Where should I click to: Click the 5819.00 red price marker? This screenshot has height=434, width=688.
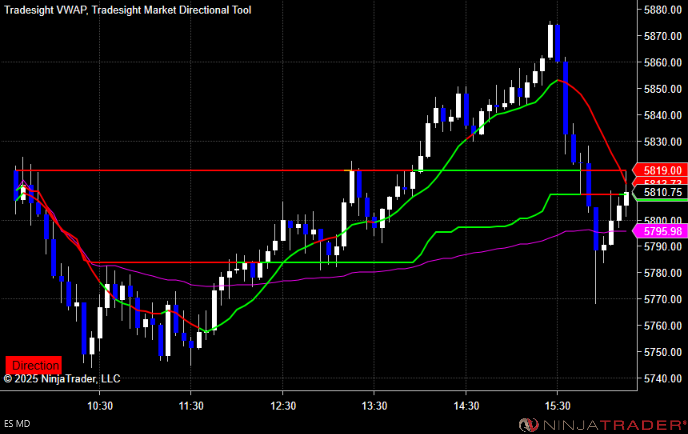pyautogui.click(x=659, y=170)
